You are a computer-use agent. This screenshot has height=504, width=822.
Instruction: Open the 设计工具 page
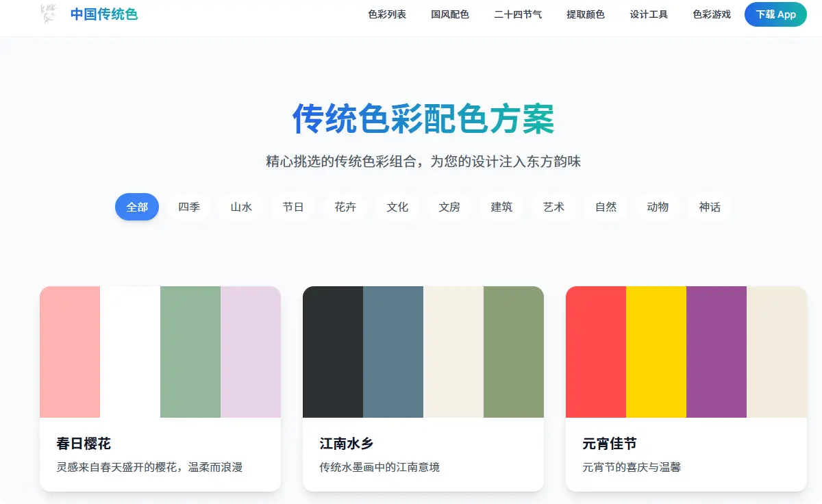(x=648, y=14)
